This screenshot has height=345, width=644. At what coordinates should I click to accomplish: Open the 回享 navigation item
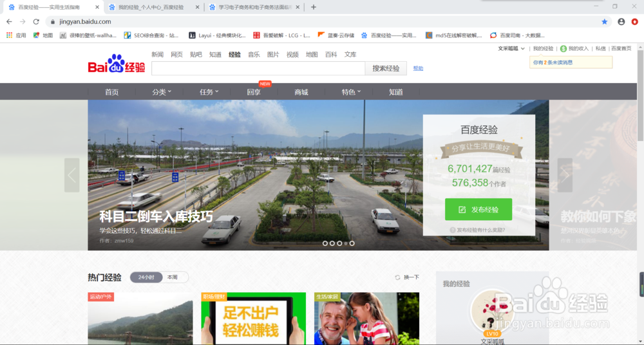[254, 92]
